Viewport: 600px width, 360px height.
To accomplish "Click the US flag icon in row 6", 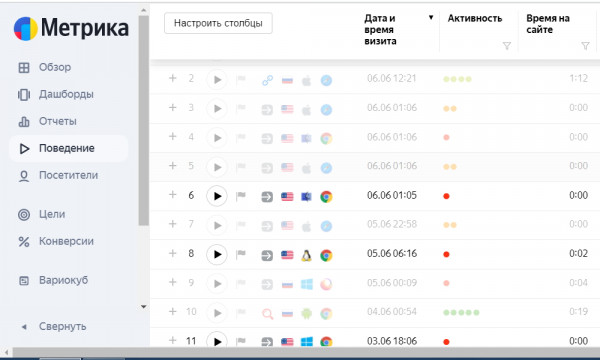I will [x=287, y=197].
